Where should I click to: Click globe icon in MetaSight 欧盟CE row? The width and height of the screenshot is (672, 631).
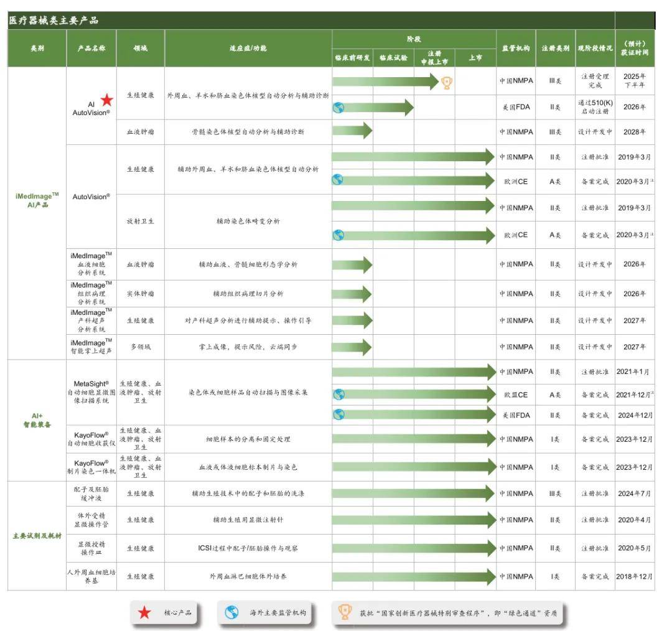(x=338, y=395)
